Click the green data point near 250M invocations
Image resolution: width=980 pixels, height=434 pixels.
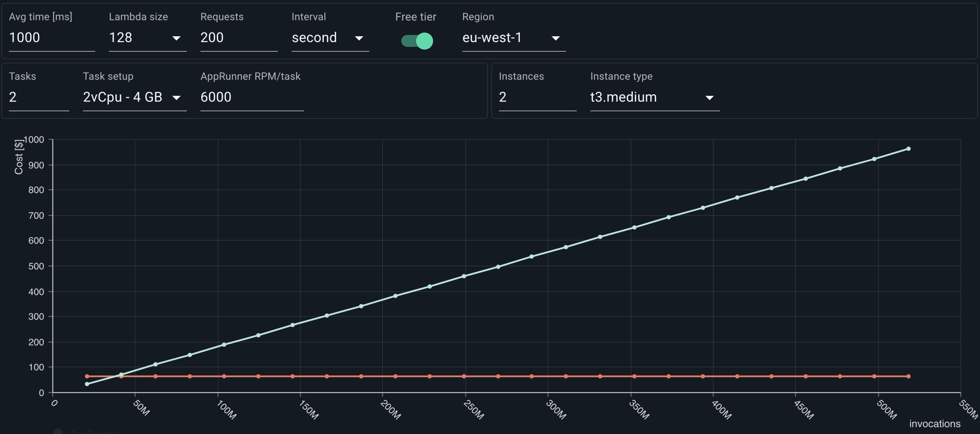coord(464,276)
